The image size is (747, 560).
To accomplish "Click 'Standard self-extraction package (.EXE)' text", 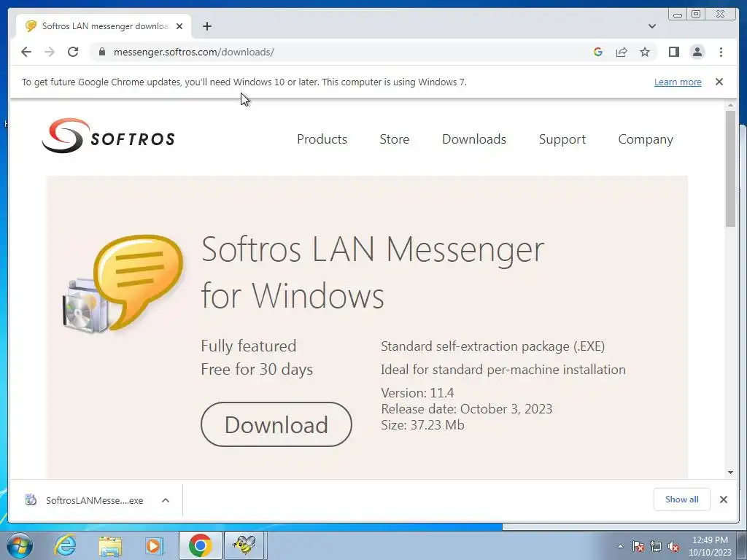I will click(x=492, y=346).
